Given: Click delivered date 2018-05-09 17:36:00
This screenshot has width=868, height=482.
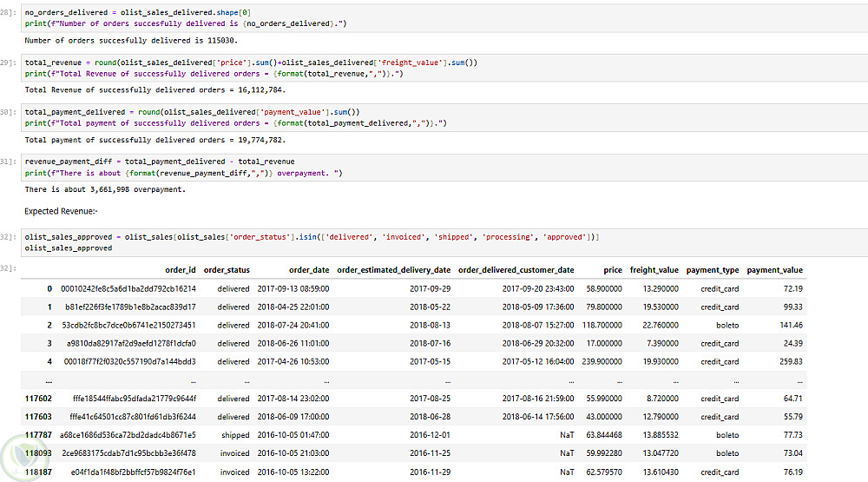Looking at the screenshot, I should tap(538, 307).
